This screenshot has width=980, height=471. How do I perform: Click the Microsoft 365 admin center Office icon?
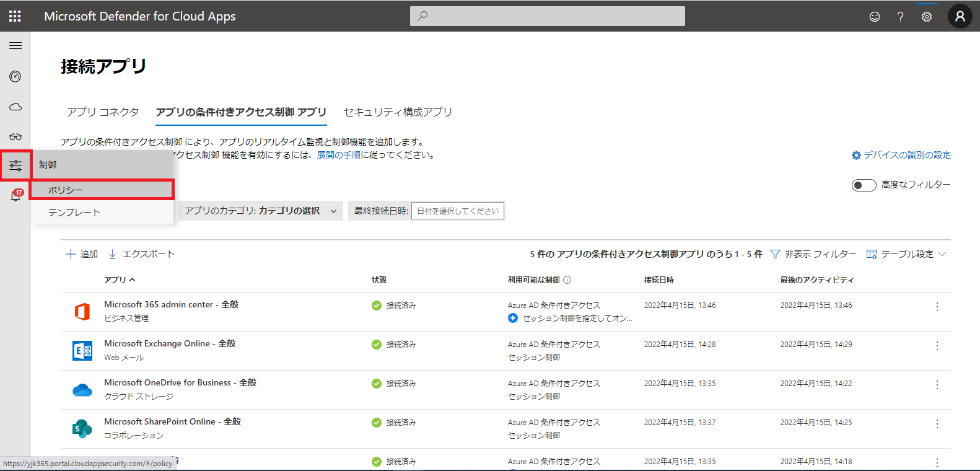(82, 312)
